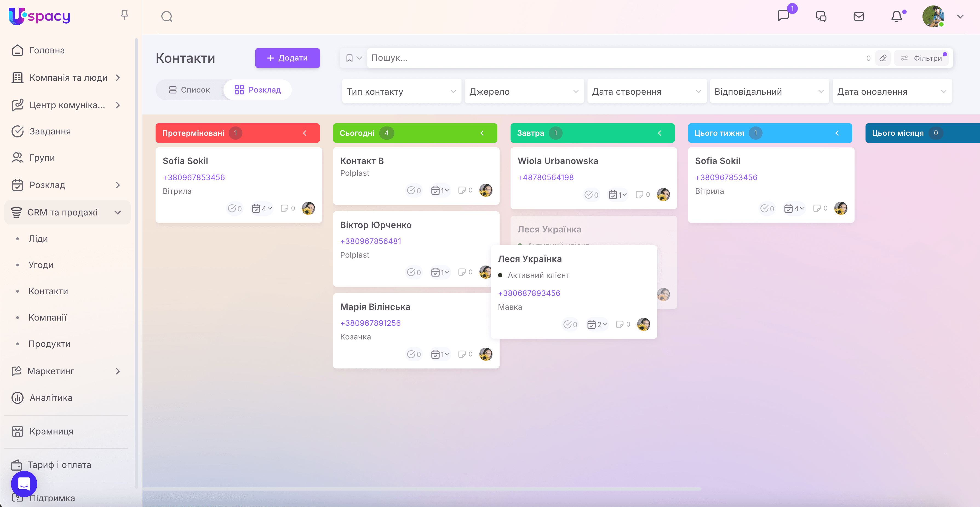The width and height of the screenshot is (980, 507).
Task: Open tasks counter on Контакт B card
Action: coord(414,190)
